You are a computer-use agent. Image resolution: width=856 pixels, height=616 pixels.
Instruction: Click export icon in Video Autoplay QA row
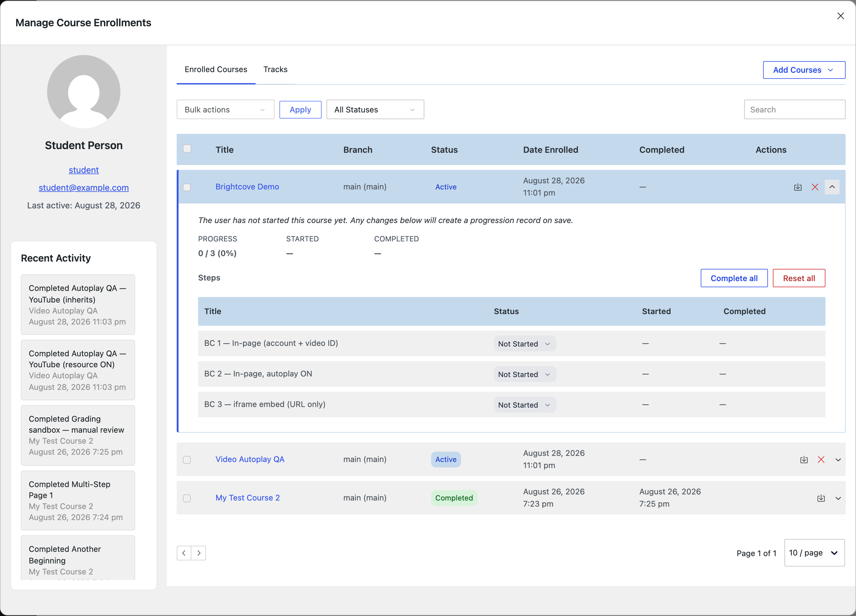coord(804,460)
